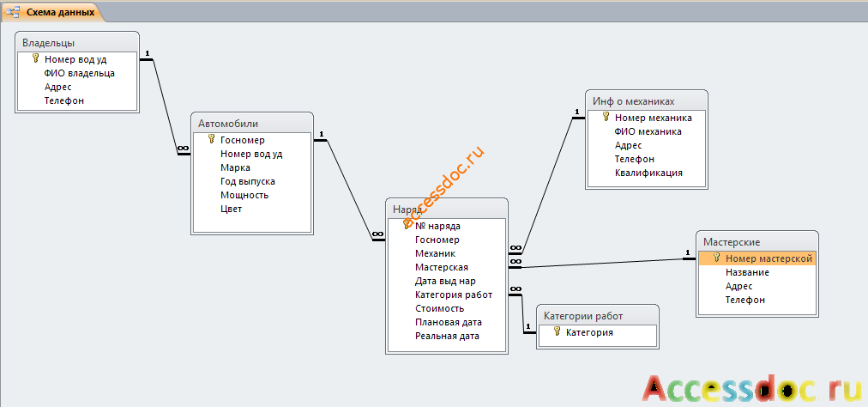Screen dimensions: 868x407
Task: Click the relationships icon on Схема данных tab
Action: tap(14, 12)
